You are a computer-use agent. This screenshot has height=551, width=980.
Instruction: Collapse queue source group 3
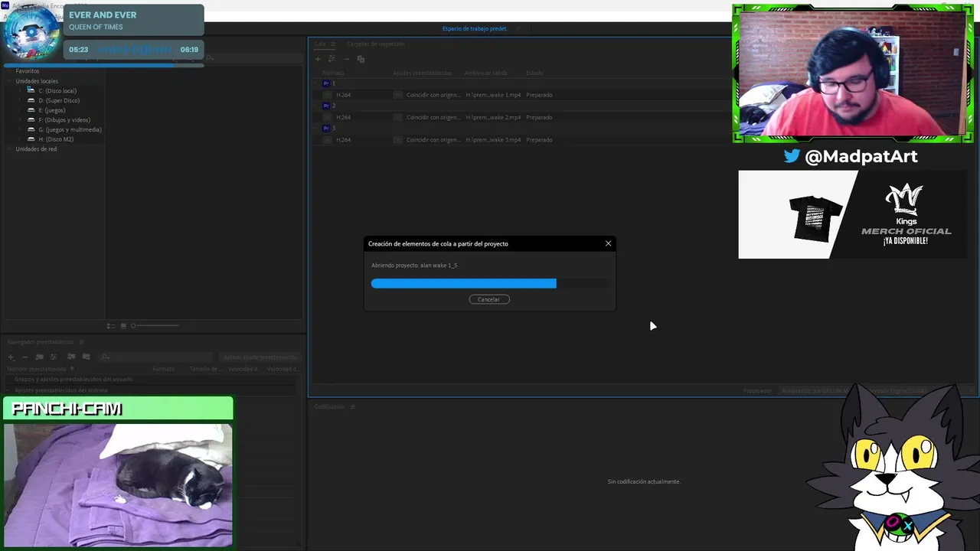coord(314,128)
